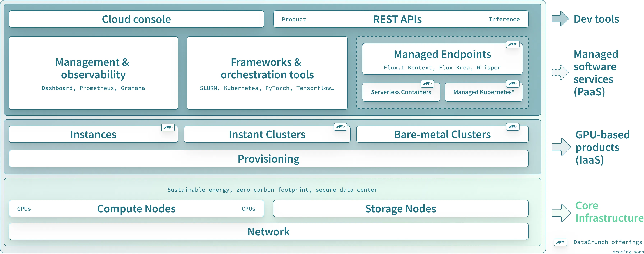Click the DataCrunch logo badge on Managed Endpoints

pos(513,44)
